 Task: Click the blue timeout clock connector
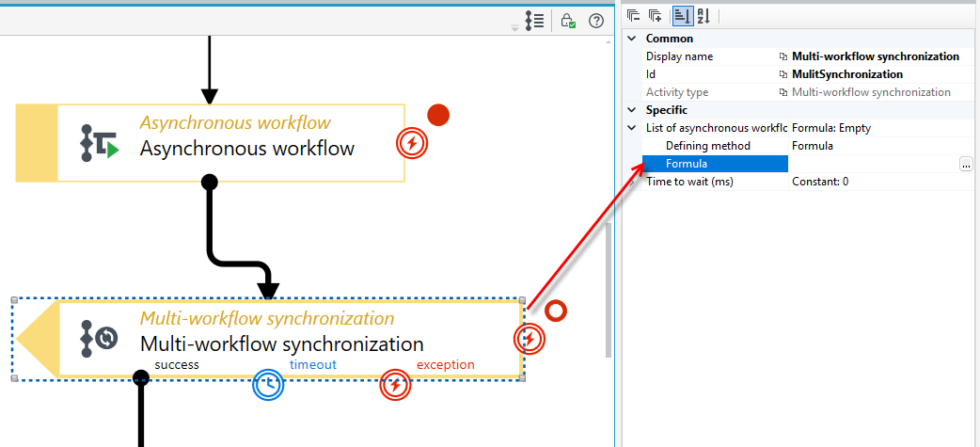click(x=268, y=387)
